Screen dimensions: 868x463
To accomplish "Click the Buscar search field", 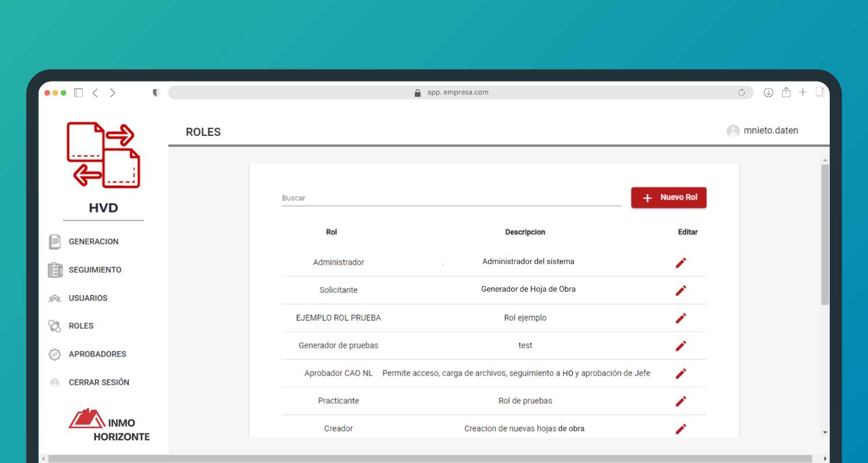I will click(451, 198).
